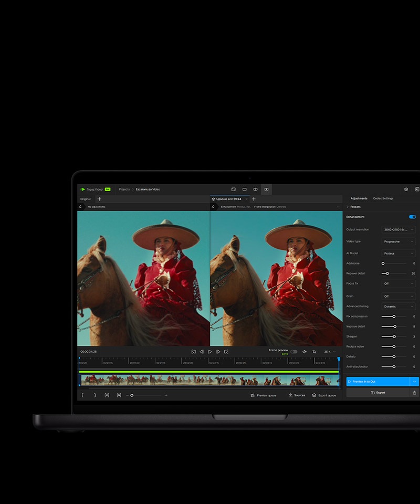Viewport: 420px width, 504px height.
Task: Switch to split view layout icon
Action: click(256, 189)
